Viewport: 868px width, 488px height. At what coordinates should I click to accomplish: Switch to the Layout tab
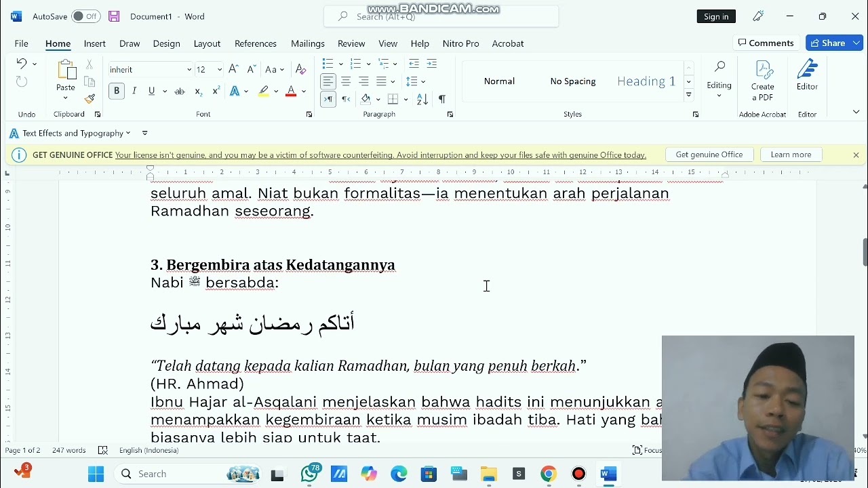207,43
